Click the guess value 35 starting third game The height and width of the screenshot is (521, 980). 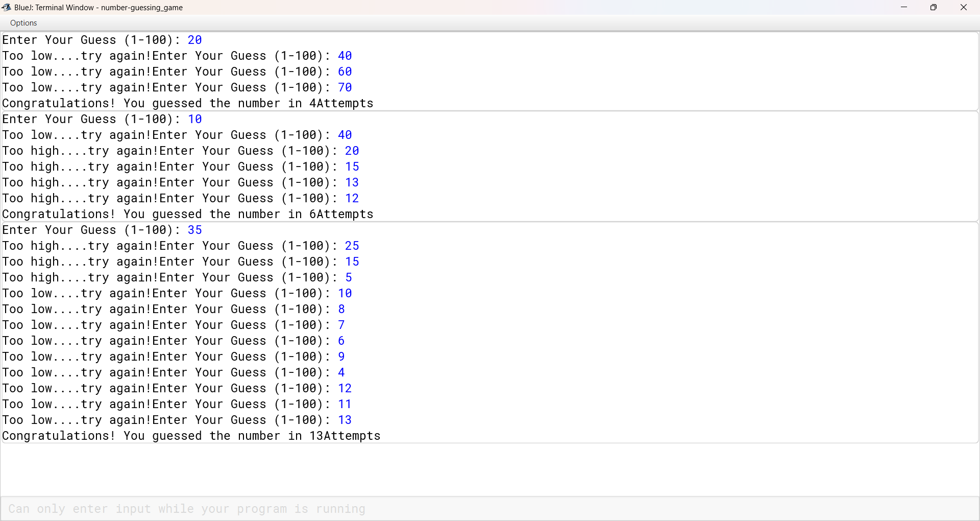(194, 230)
